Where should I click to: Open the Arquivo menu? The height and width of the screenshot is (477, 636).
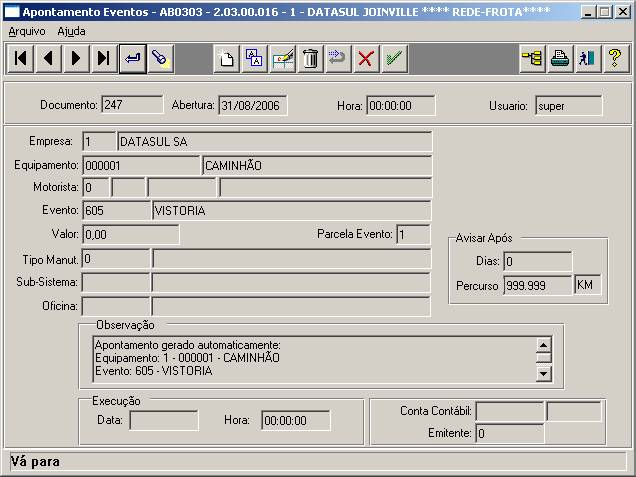click(27, 31)
